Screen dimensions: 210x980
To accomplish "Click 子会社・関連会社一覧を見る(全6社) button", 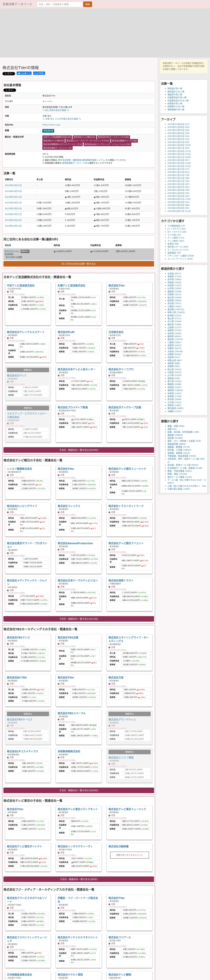I will 79,879.
